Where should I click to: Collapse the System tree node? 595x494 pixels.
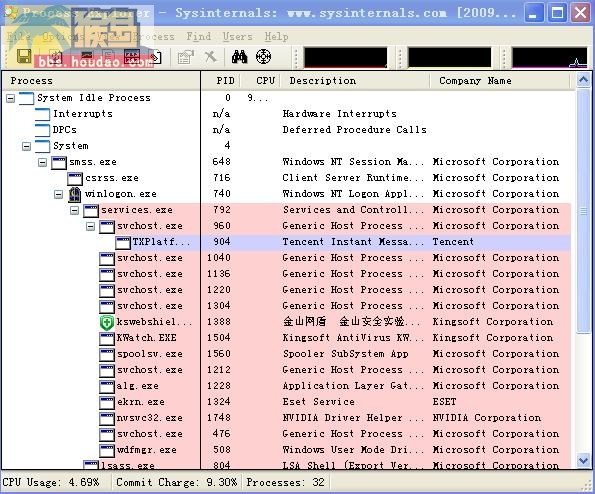(x=27, y=146)
